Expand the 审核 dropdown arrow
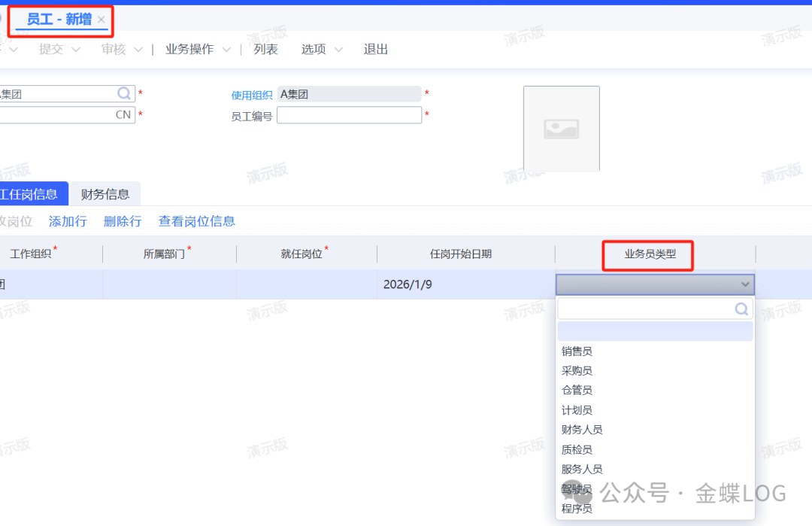This screenshot has height=526, width=812. pyautogui.click(x=138, y=50)
